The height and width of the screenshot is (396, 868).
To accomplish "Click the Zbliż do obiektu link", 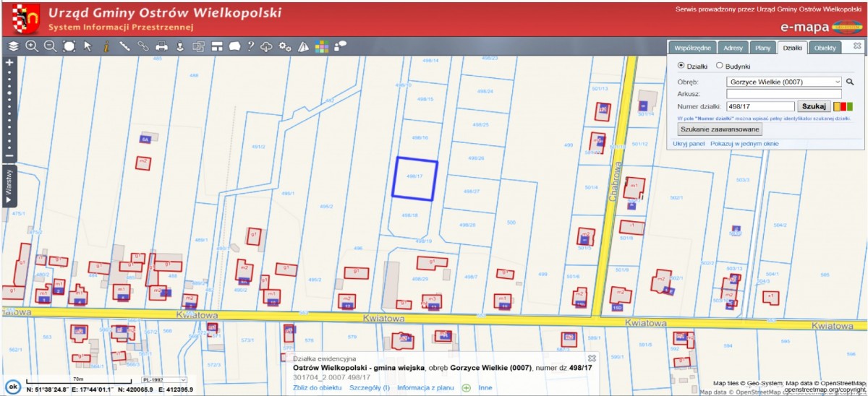I will [317, 388].
